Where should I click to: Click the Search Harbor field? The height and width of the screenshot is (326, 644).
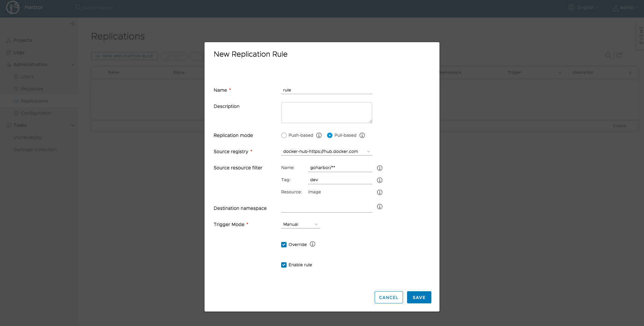coord(100,8)
